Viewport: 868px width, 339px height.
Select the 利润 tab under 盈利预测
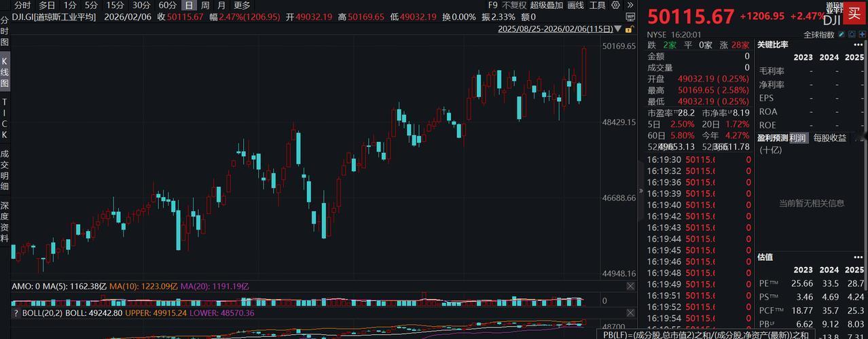(x=798, y=138)
